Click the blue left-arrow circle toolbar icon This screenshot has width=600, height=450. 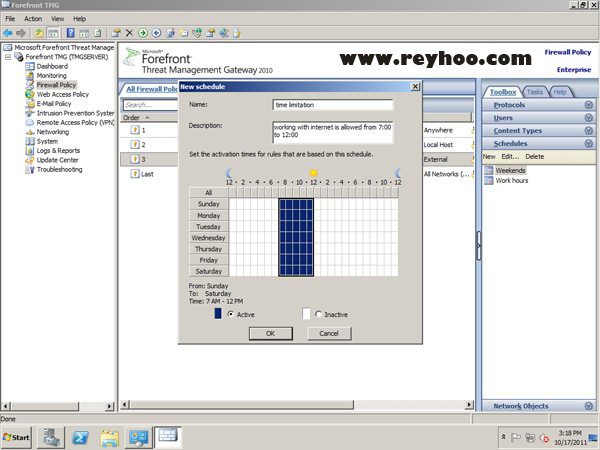pyautogui.click(x=156, y=33)
